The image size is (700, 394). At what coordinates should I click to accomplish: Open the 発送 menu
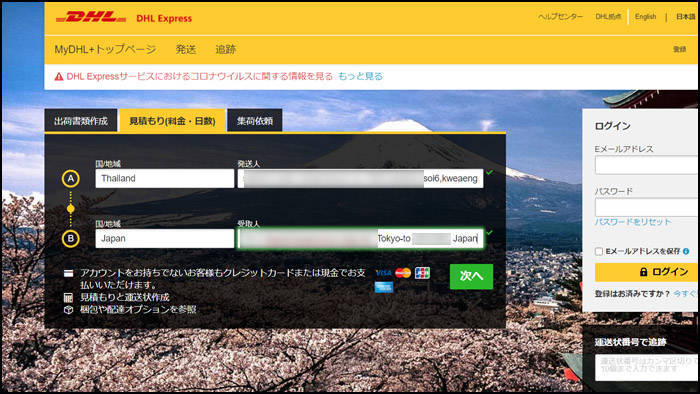186,50
